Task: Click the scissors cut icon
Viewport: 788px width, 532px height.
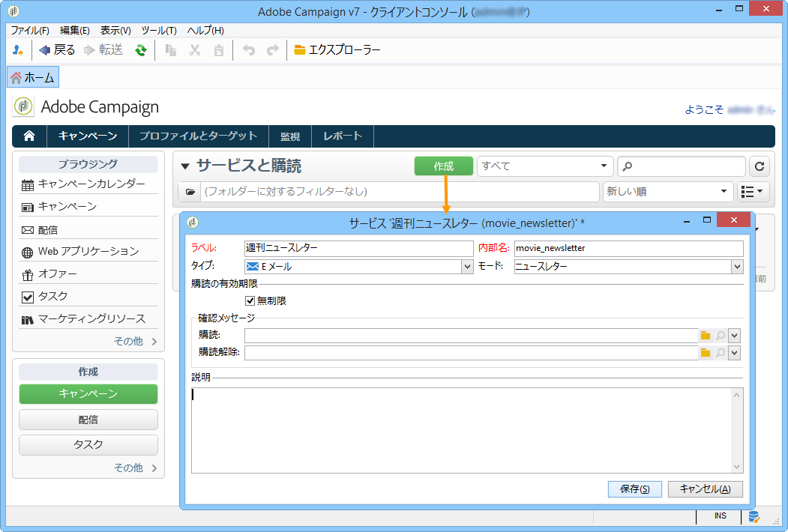Action: click(x=195, y=50)
